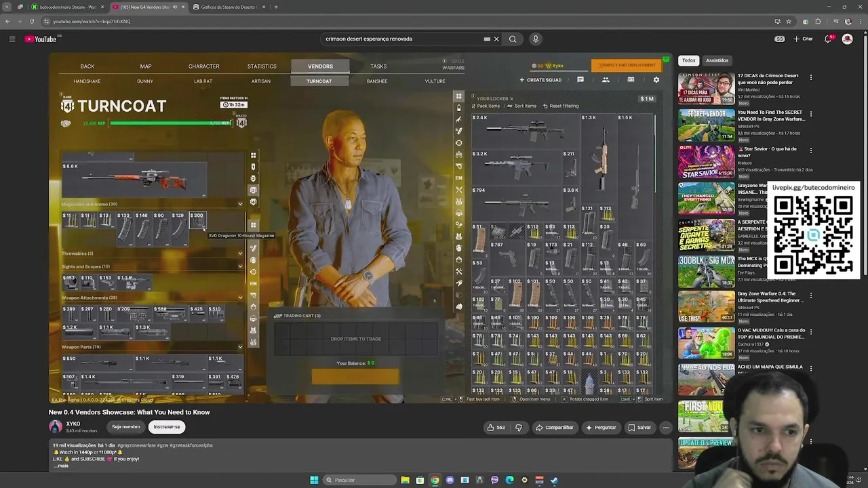The height and width of the screenshot is (488, 868).
Task: Open the account avatar menu on YouTube
Action: coord(847,39)
